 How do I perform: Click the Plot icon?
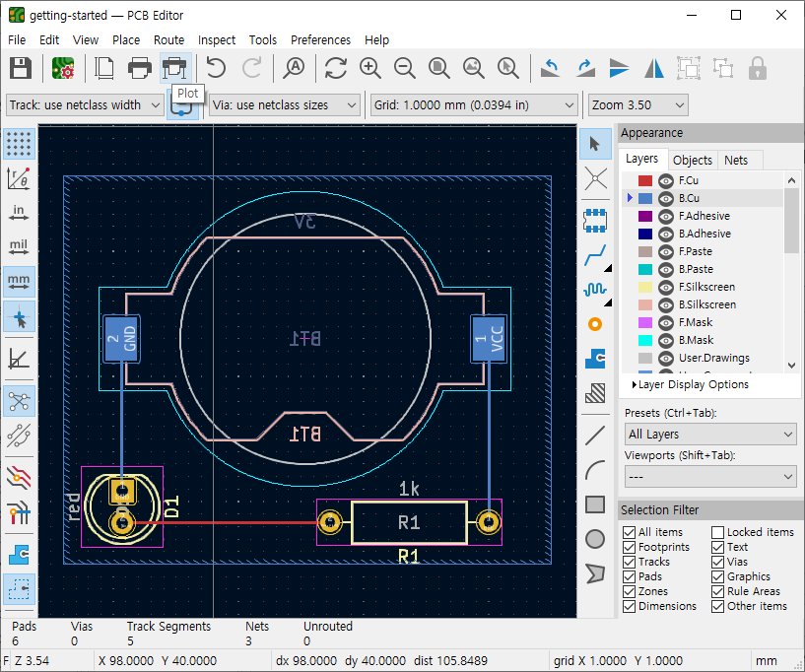coord(174,68)
